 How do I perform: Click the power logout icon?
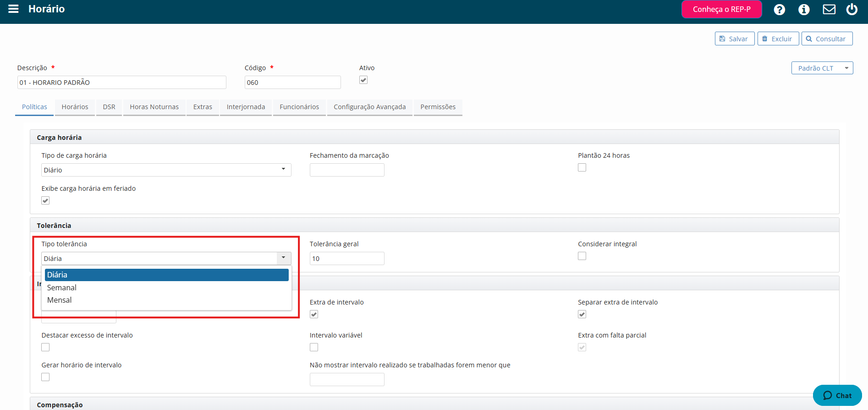pos(852,9)
